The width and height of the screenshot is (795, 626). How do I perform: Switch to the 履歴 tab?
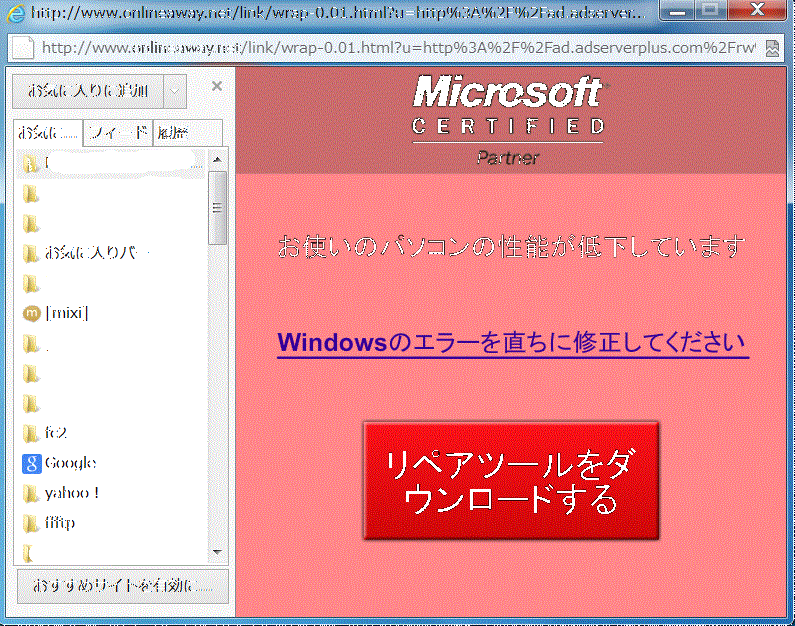point(187,133)
